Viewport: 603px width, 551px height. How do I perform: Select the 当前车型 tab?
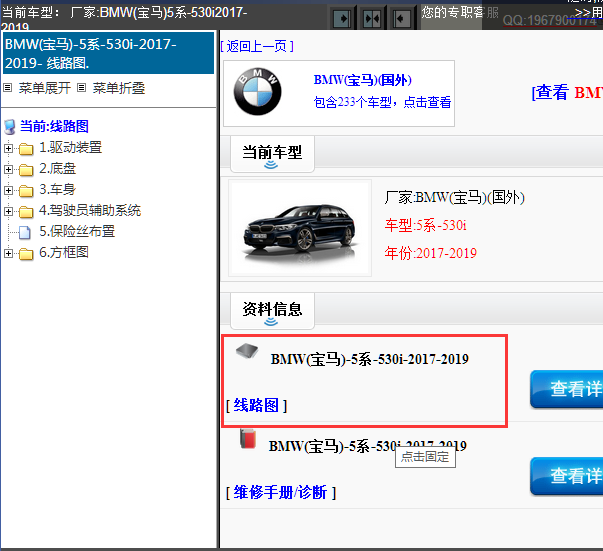click(x=272, y=154)
